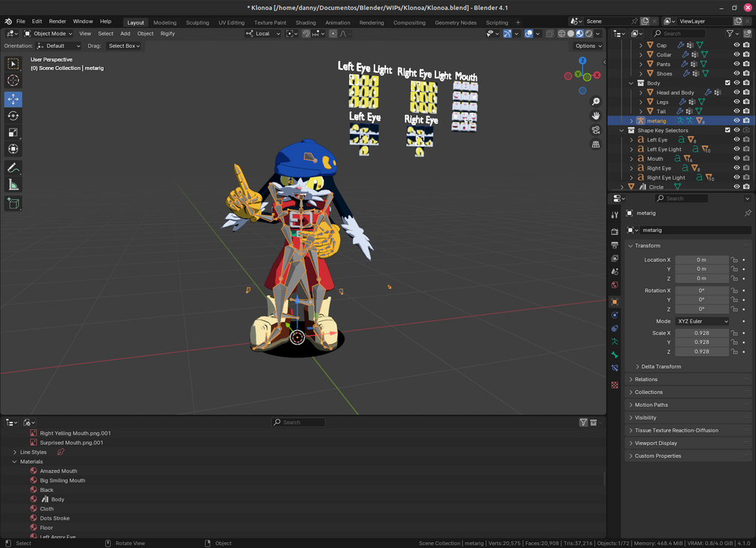Open the Add menu in viewport header

pos(126,34)
